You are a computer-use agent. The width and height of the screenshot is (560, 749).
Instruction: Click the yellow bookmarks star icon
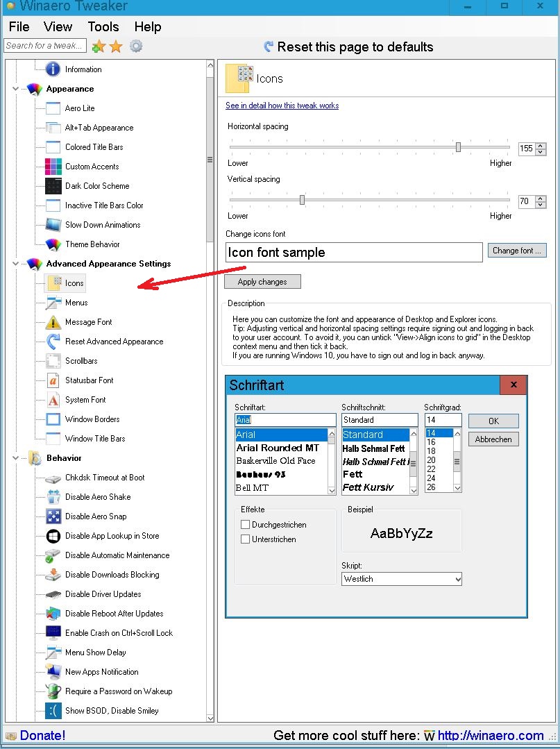point(116,47)
